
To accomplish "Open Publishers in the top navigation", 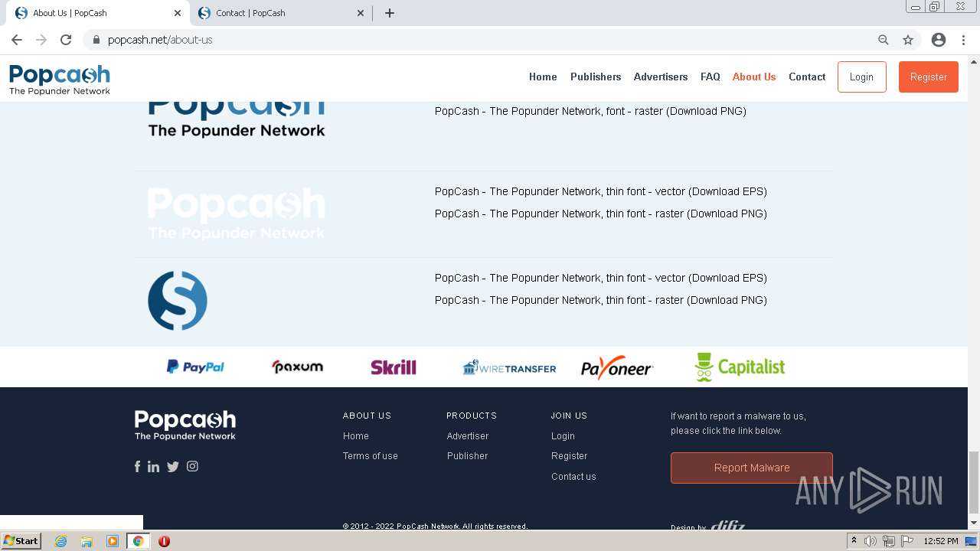I will pyautogui.click(x=596, y=77).
